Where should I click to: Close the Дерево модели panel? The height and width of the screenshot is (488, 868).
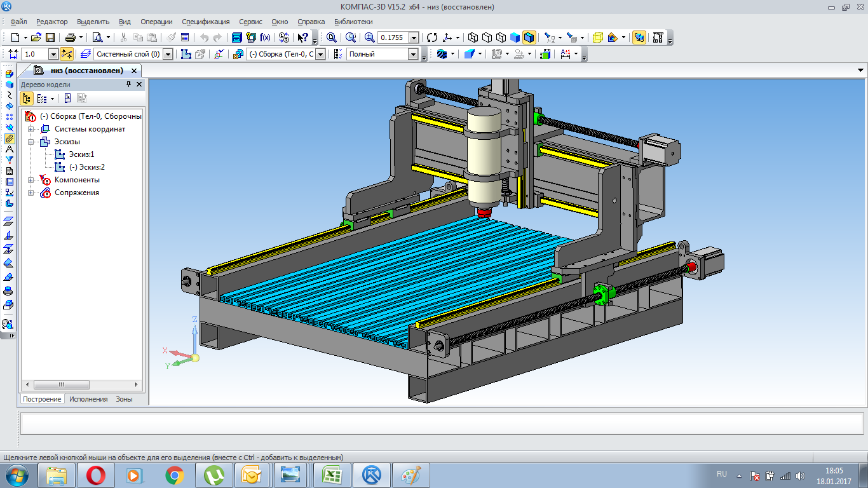point(139,85)
